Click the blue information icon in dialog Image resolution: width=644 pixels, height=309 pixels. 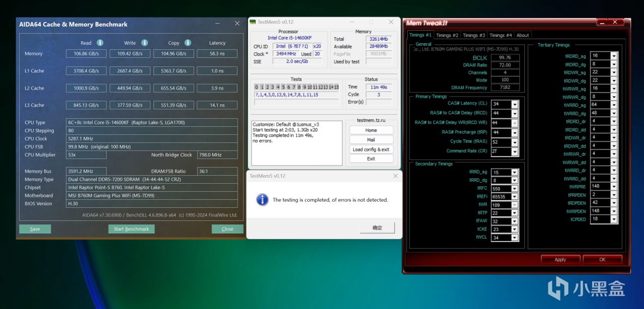coord(262,200)
